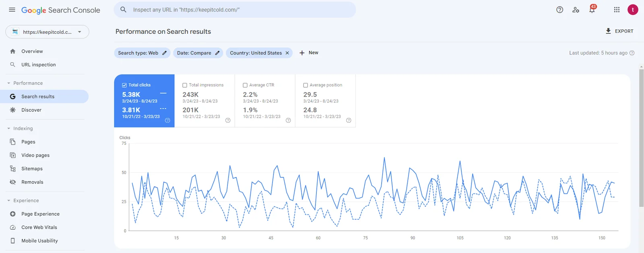
Task: Open the Help question mark icon
Action: pos(559,10)
